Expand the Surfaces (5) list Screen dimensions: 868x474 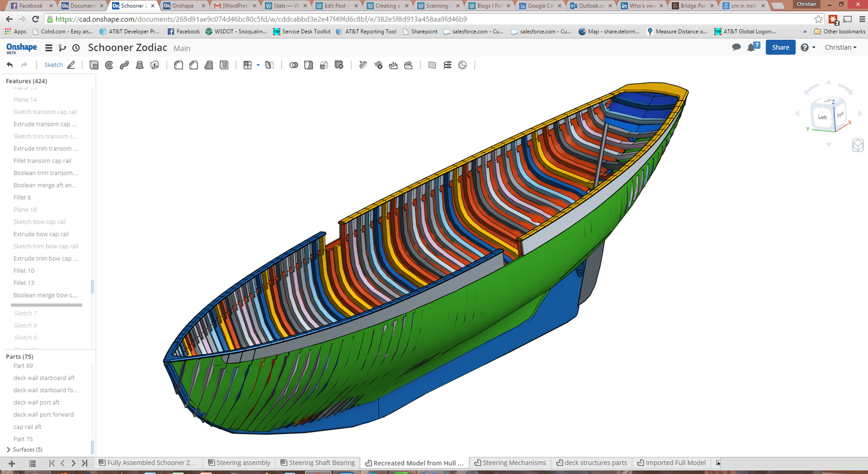point(8,450)
